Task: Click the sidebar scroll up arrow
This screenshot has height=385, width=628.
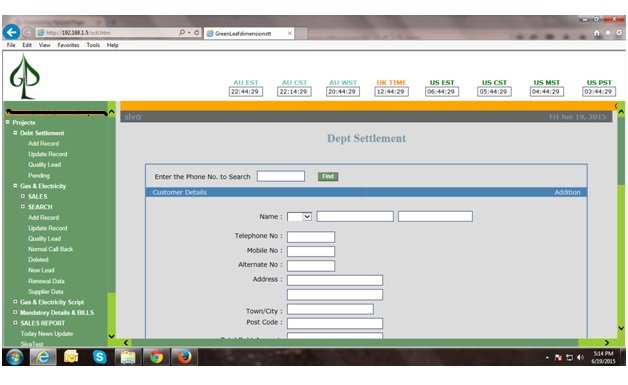Action: click(111, 112)
